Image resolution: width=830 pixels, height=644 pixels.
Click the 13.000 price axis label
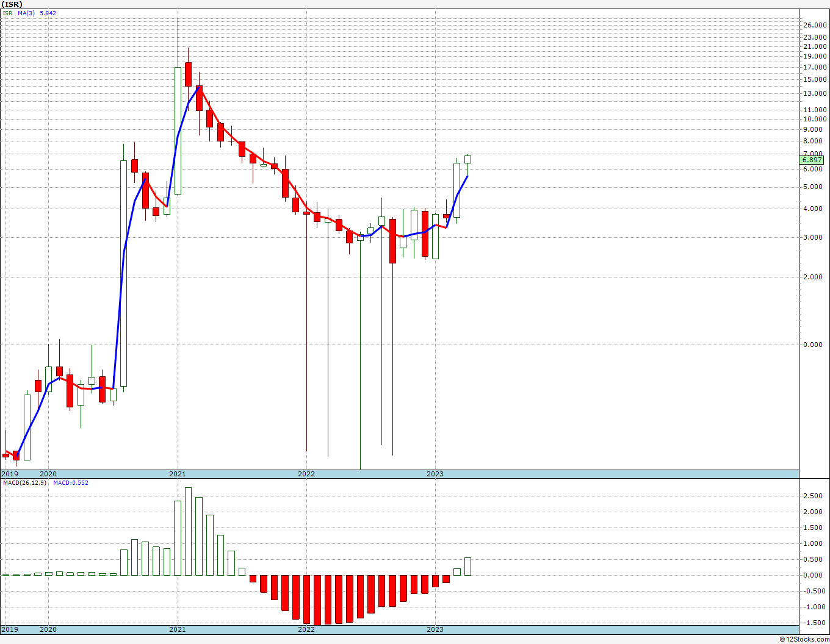tap(815, 93)
